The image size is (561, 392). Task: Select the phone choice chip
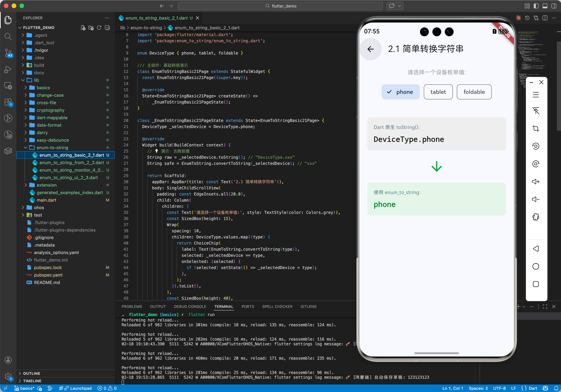(x=400, y=92)
